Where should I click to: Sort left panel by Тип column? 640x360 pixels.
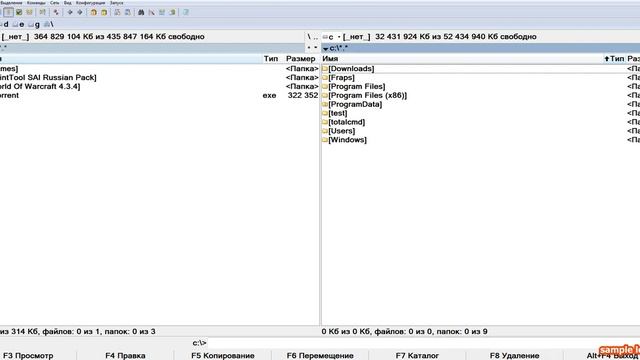271,59
